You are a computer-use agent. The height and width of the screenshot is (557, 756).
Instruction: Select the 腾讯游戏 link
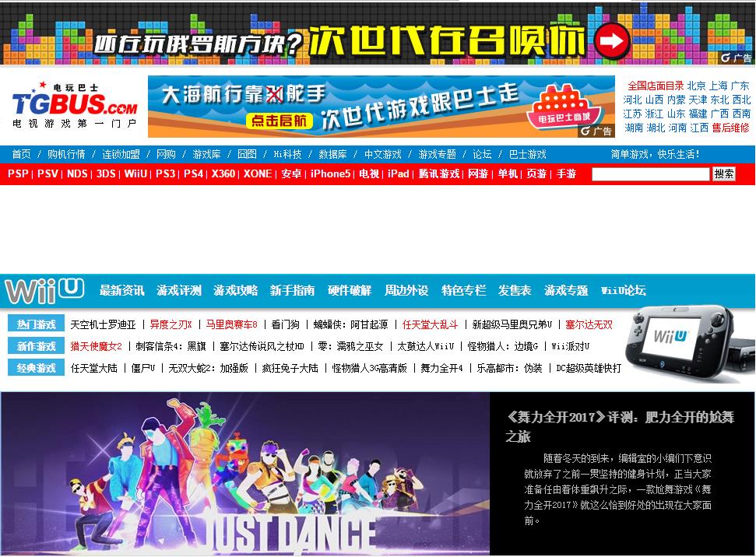tap(439, 173)
